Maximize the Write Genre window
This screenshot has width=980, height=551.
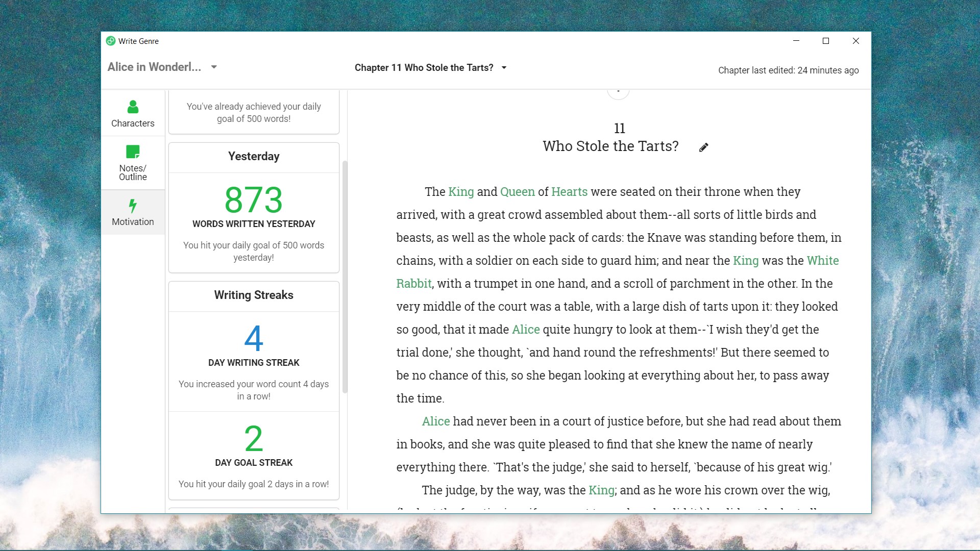point(825,41)
